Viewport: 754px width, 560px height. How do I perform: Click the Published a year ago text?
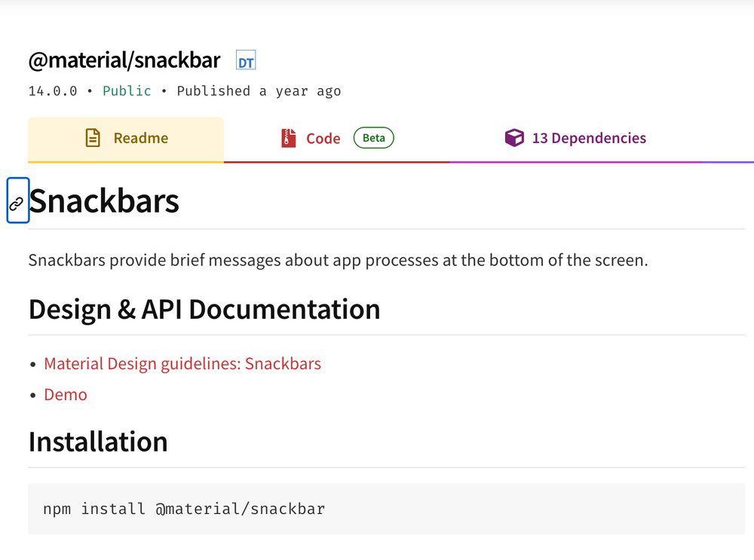coord(259,91)
